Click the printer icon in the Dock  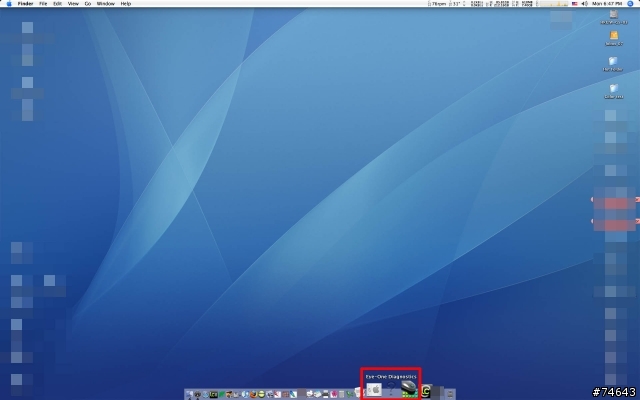point(325,394)
